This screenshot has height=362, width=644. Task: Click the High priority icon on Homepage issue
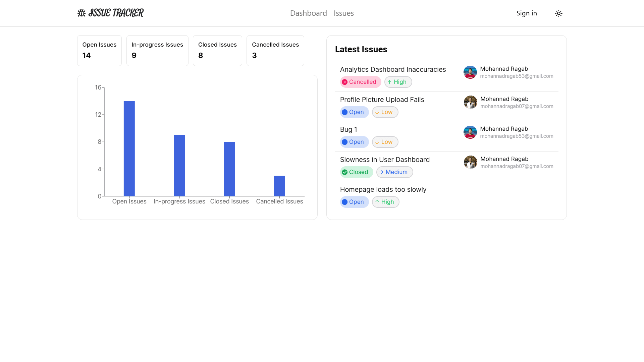[377, 202]
